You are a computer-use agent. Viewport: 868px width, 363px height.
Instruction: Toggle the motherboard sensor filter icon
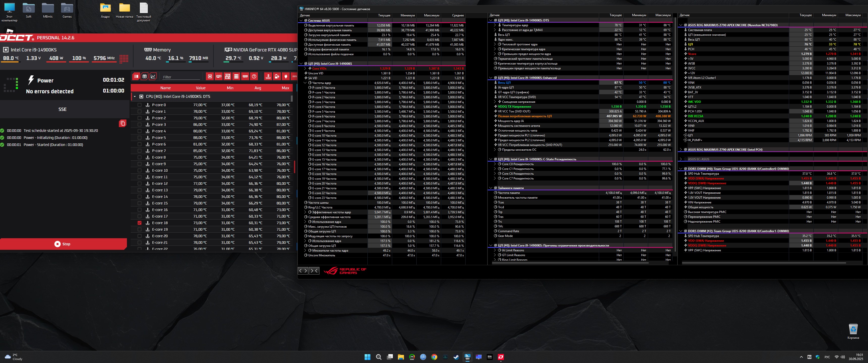pyautogui.click(x=227, y=76)
